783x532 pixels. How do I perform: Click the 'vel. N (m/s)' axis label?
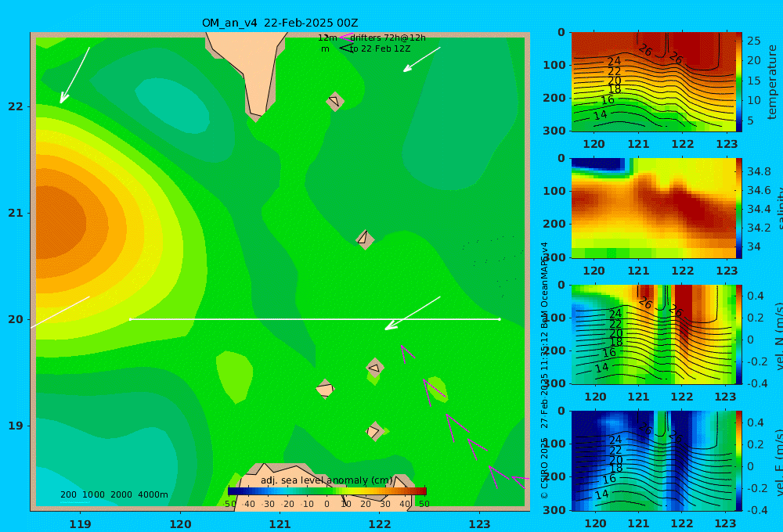click(778, 335)
